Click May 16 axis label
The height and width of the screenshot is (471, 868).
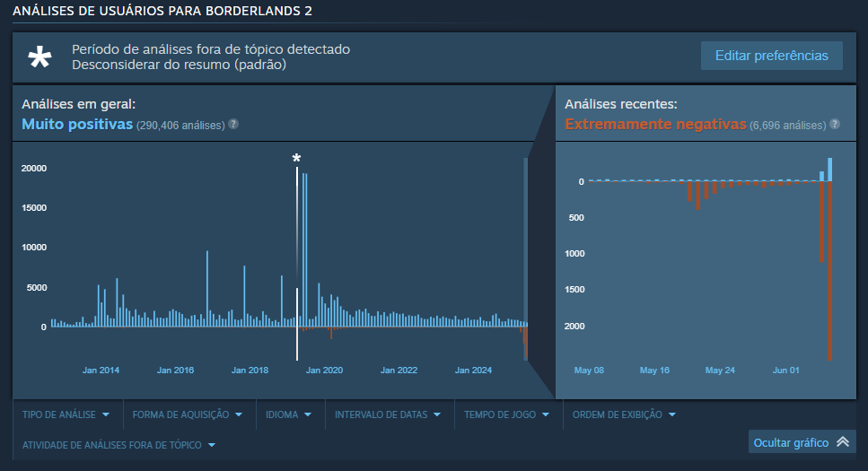(x=654, y=371)
